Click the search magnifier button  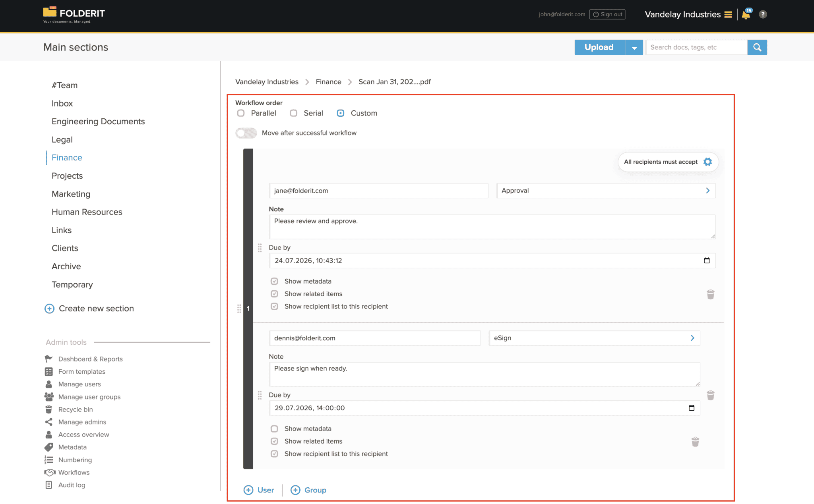(x=757, y=47)
